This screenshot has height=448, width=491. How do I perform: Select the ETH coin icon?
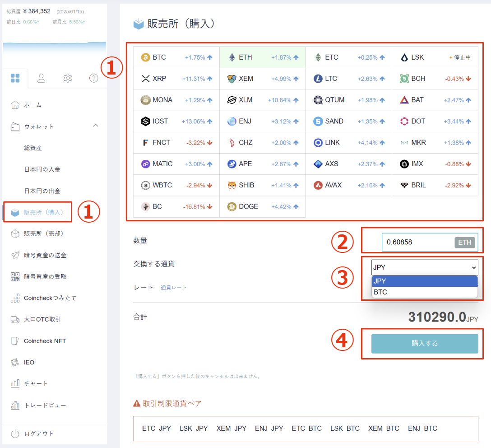tap(232, 57)
